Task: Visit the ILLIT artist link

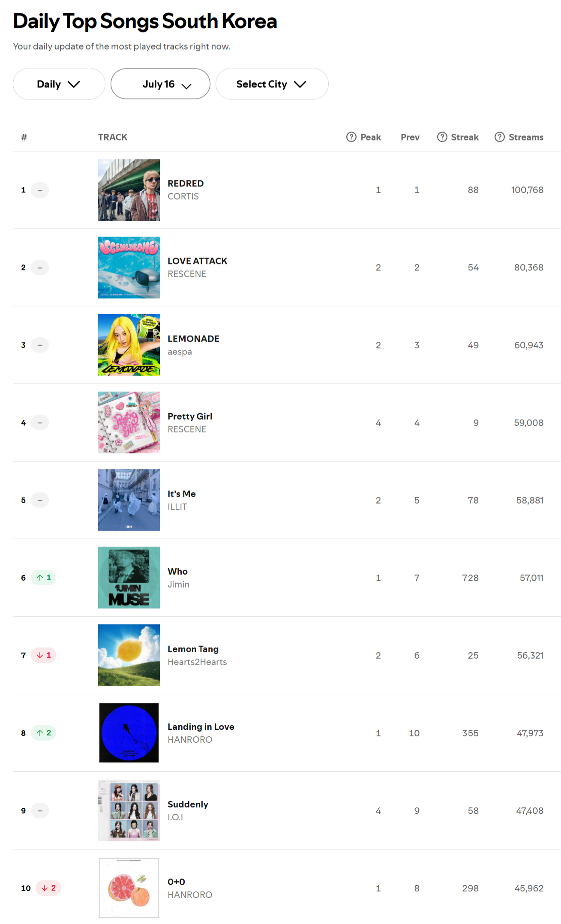Action: (177, 507)
